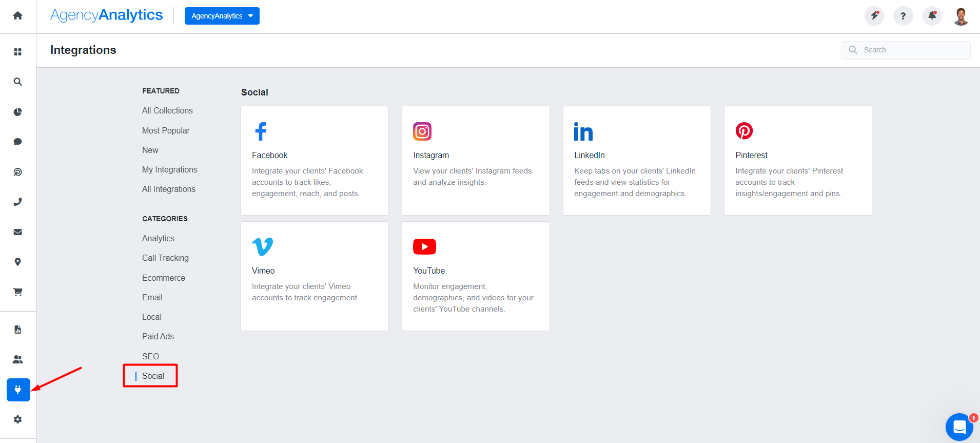Click the Facebook logo icon
The image size is (980, 443).
tap(261, 131)
